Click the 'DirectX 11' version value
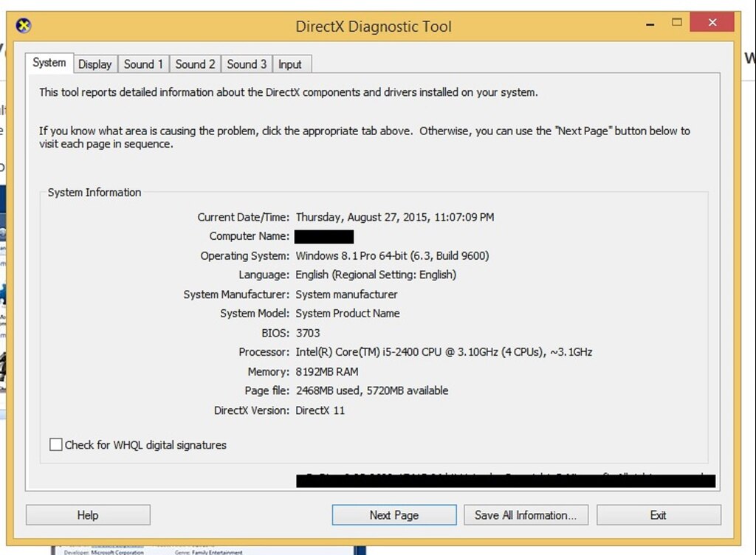The image size is (756, 555). [x=320, y=410]
